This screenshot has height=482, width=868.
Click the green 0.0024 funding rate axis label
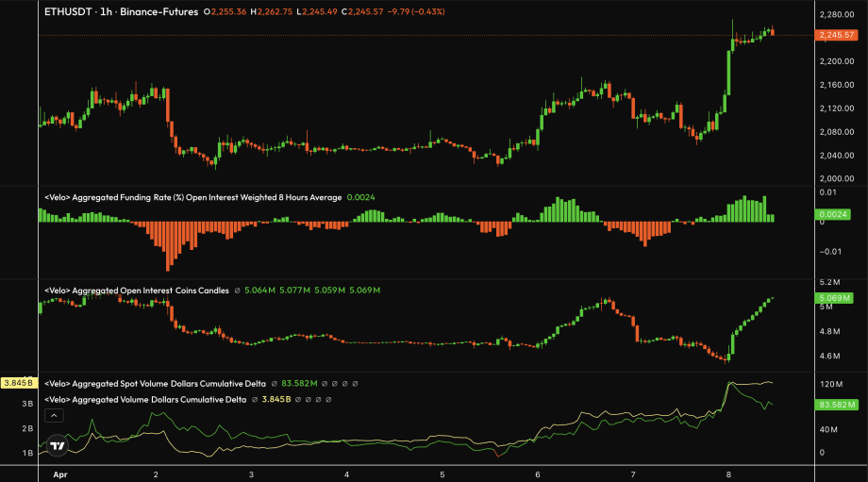(x=836, y=214)
